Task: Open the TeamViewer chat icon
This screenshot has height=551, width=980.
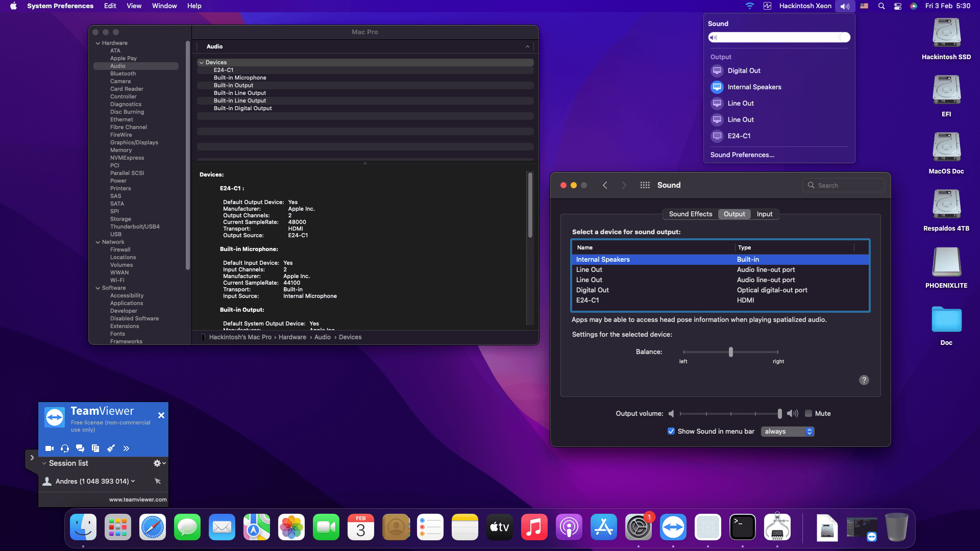Action: [x=80, y=448]
